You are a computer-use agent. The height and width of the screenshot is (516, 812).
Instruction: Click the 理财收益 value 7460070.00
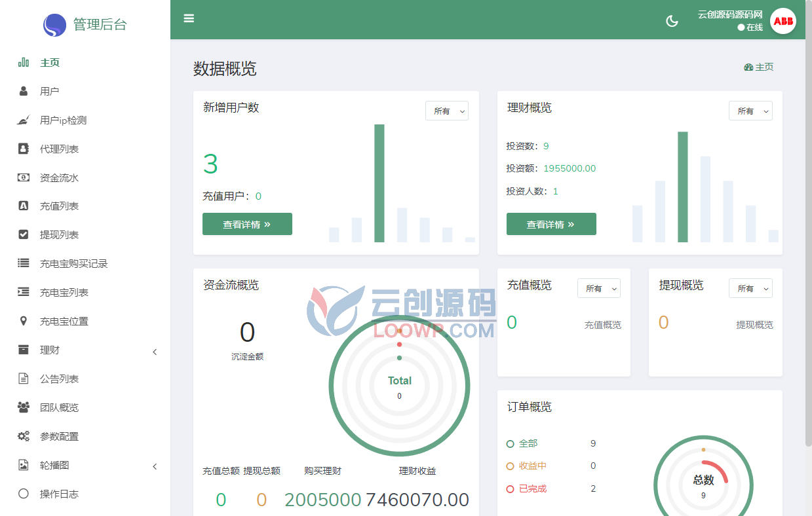417,500
